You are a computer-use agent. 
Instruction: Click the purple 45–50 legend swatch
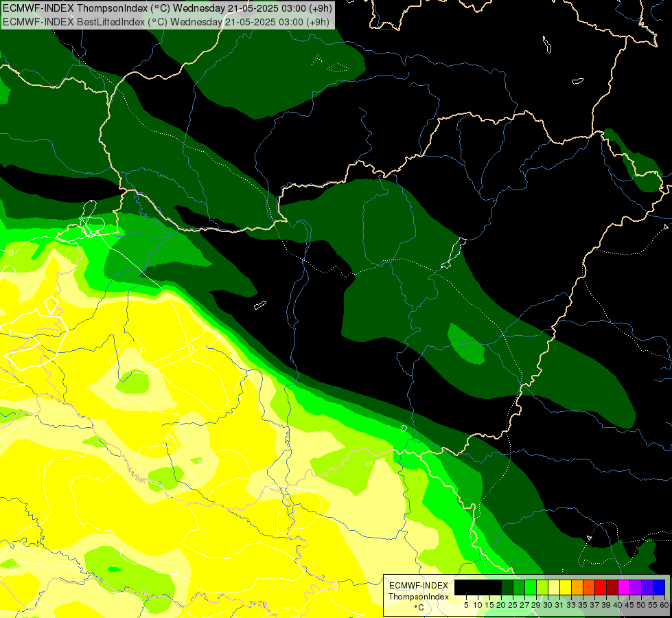[x=636, y=587]
